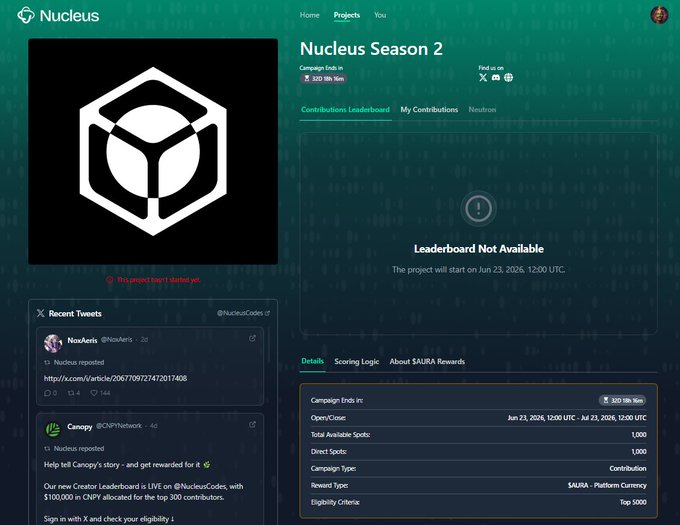The height and width of the screenshot is (525, 680).
Task: Switch to Contributions Leaderboard tab
Action: pos(346,110)
